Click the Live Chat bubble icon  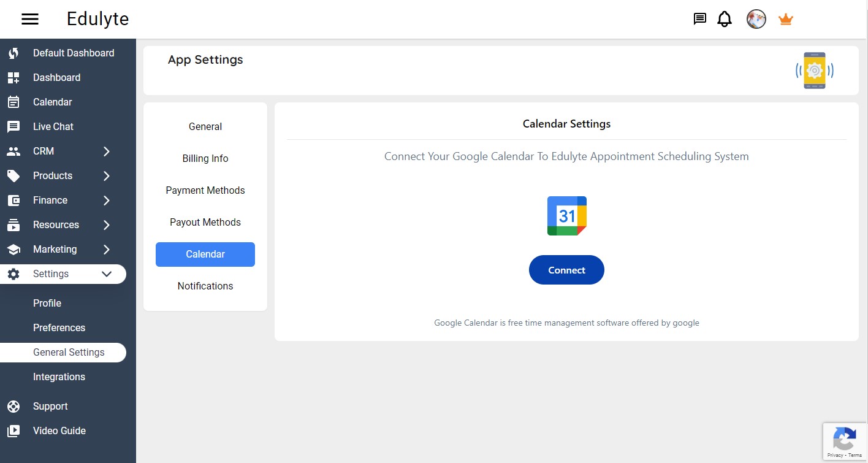13,127
